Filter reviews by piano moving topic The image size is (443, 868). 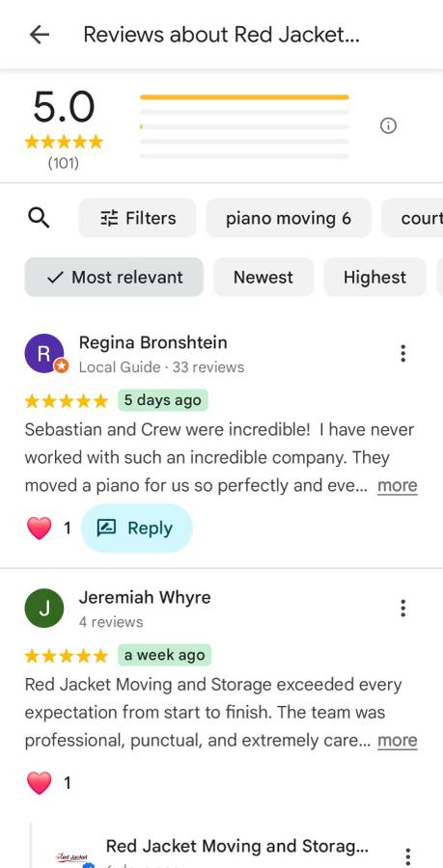(x=289, y=218)
